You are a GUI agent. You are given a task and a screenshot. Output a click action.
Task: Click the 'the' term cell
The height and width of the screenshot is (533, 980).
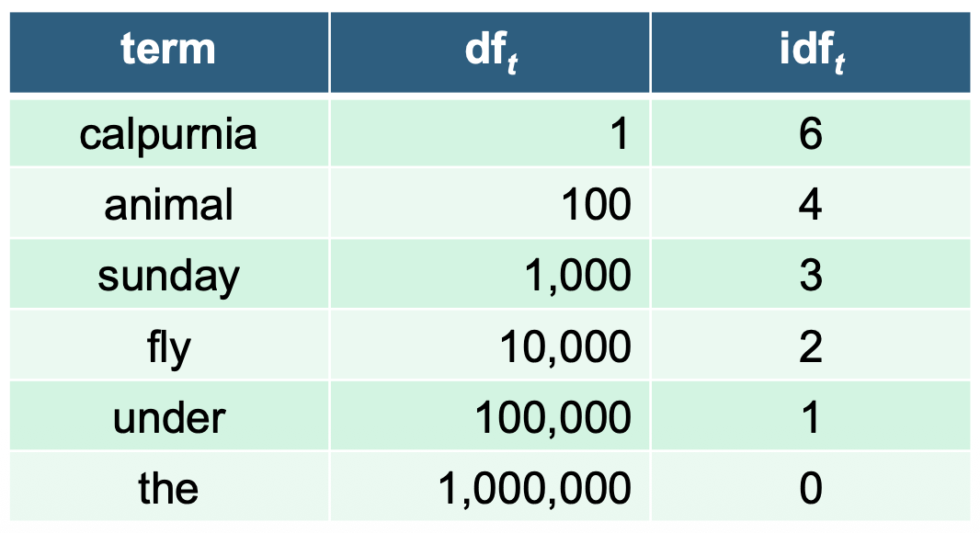pyautogui.click(x=168, y=487)
